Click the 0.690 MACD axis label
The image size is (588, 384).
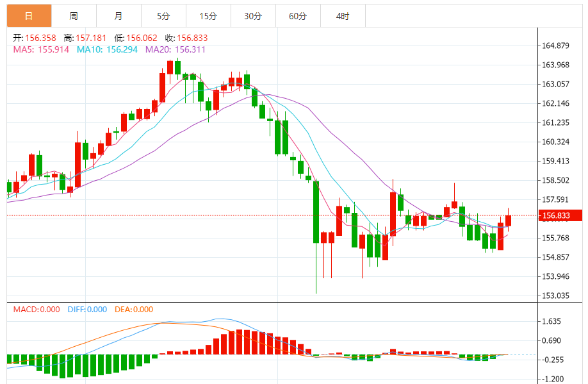pyautogui.click(x=551, y=341)
